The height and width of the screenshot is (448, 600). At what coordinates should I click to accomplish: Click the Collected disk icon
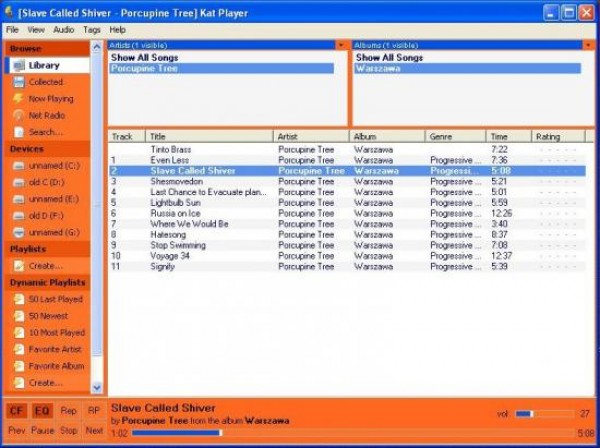pyautogui.click(x=19, y=82)
